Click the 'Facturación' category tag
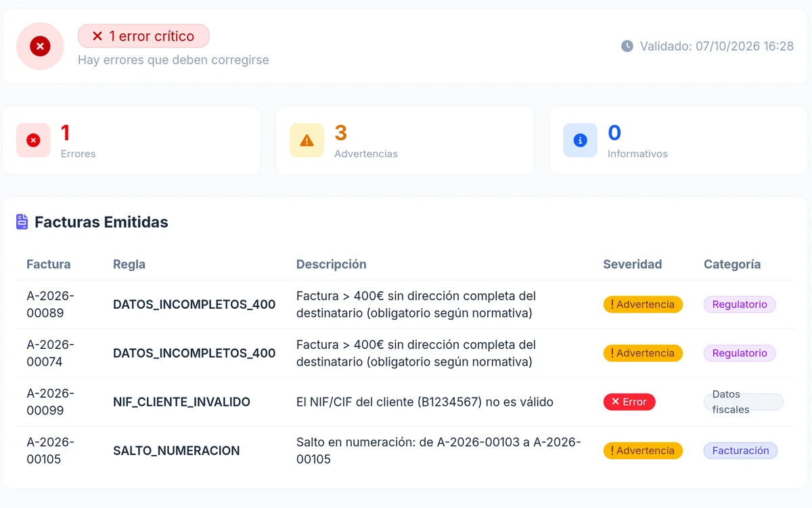 click(x=740, y=451)
